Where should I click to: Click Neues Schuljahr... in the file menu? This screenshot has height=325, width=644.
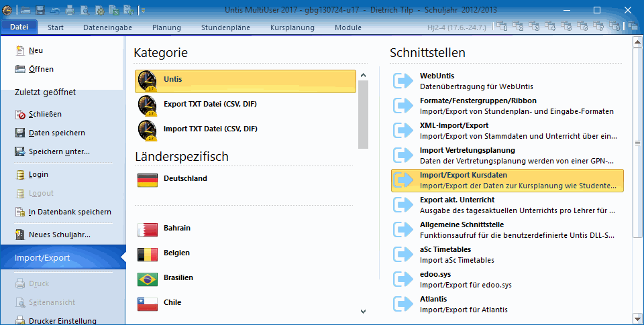coord(59,235)
